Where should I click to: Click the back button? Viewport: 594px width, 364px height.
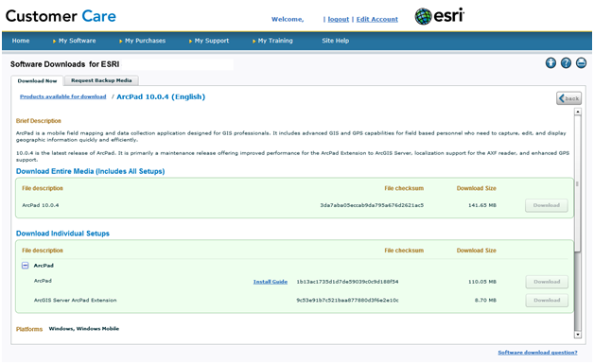(569, 98)
